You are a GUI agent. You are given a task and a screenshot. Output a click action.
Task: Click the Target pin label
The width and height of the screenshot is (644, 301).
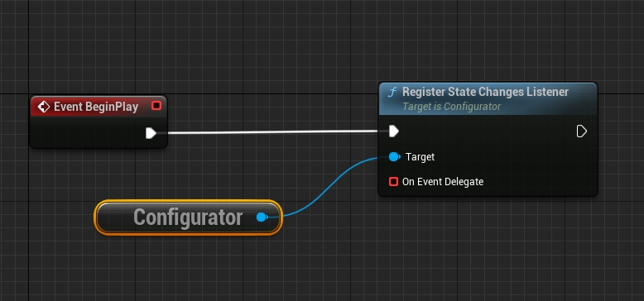click(x=420, y=157)
